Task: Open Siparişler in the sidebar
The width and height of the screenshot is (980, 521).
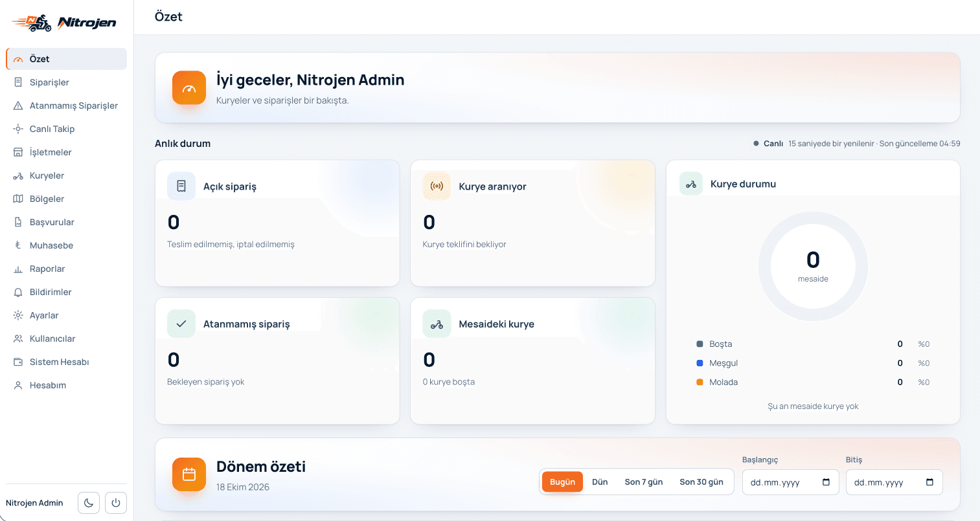Action: [66, 82]
